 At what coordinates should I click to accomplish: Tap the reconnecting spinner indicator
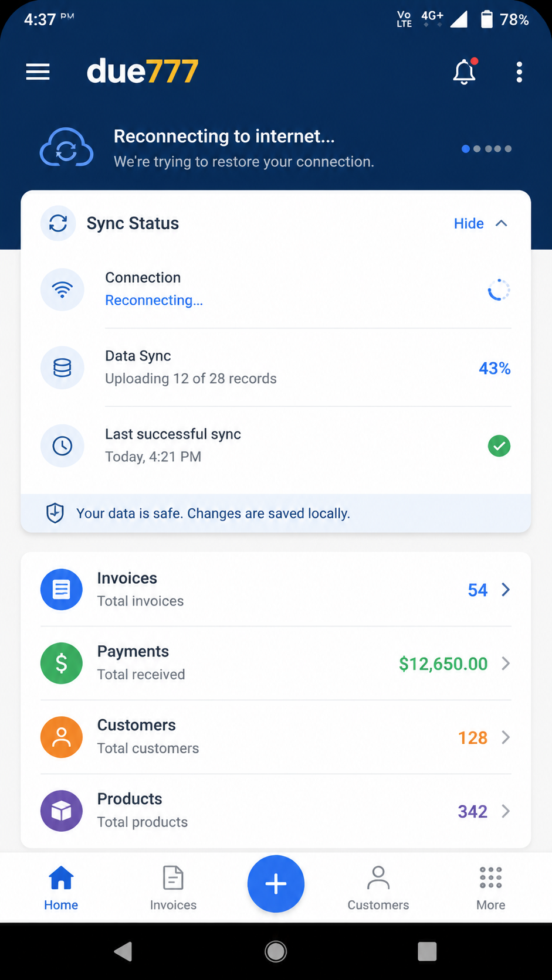[x=499, y=290]
